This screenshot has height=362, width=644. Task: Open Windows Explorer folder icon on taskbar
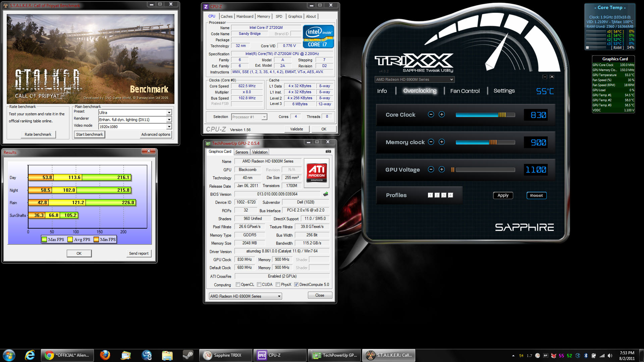coord(167,355)
